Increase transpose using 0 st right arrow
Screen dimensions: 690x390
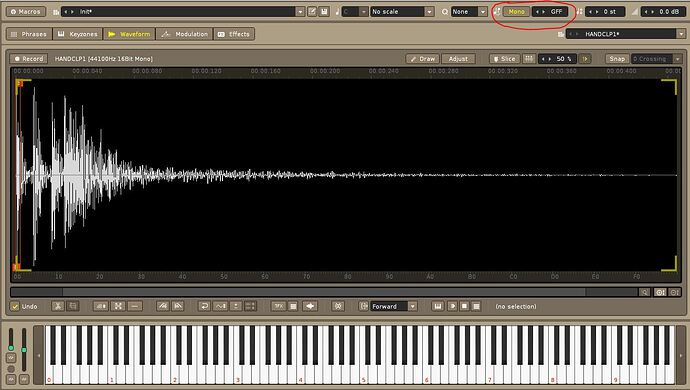click(x=597, y=12)
